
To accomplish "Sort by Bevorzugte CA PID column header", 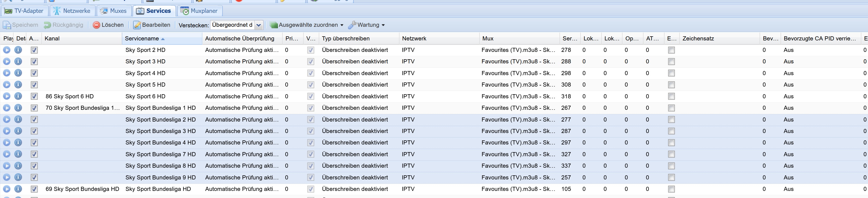I will click(821, 39).
